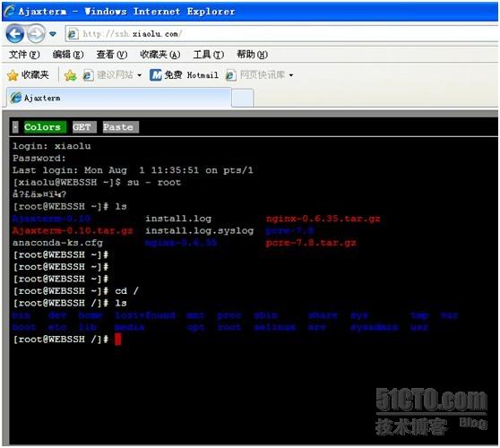This screenshot has height=448, width=500.
Task: Click the browser Forward arrow button
Action: 36,33
